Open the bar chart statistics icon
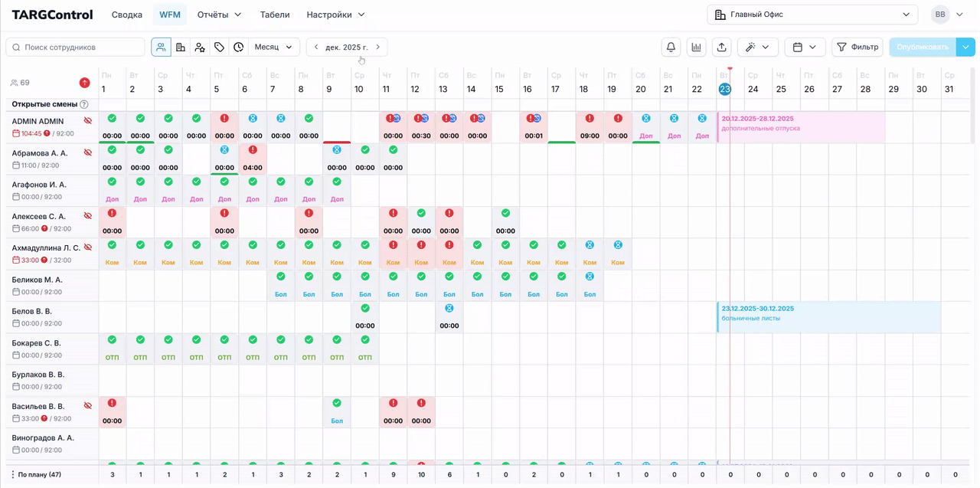Screen dimensions: 980x488 696,47
